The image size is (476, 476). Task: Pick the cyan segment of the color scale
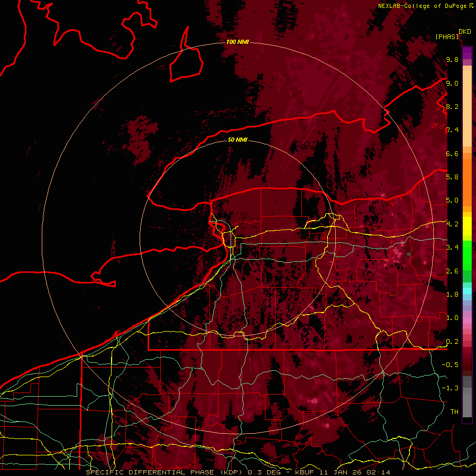467,291
